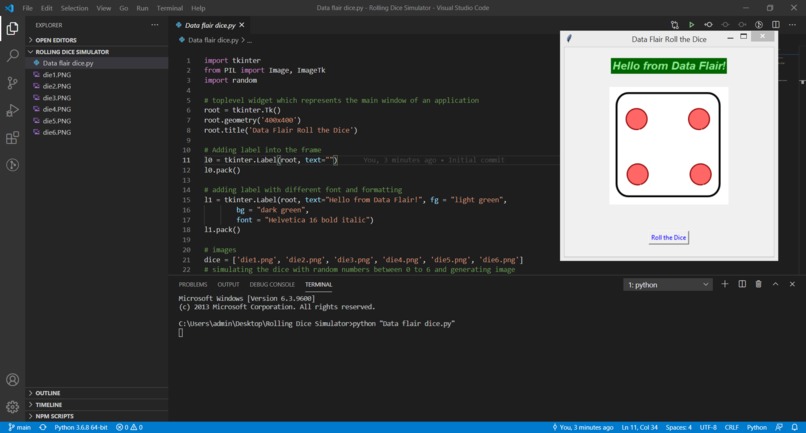
Task: Expand the Timeline section
Action: coord(97,405)
